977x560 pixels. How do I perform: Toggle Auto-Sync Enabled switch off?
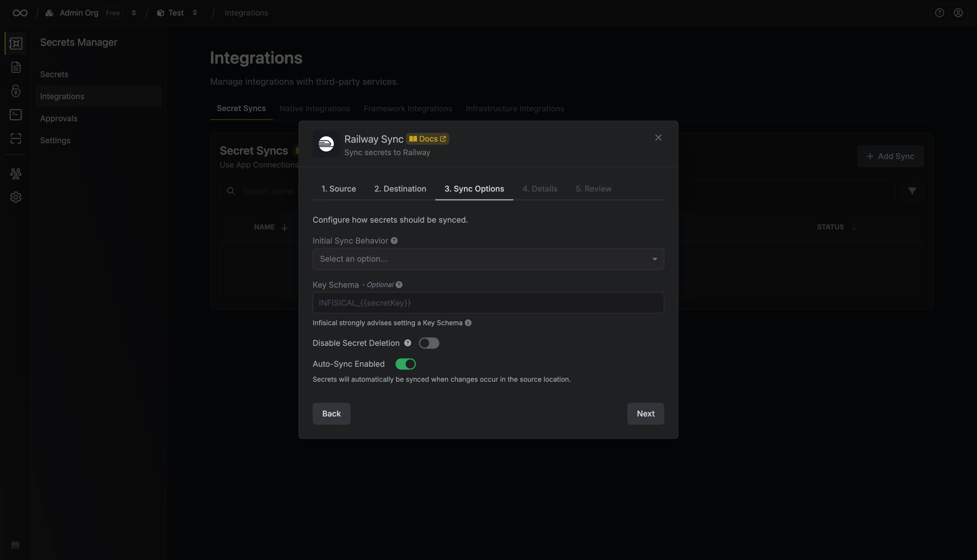[406, 364]
